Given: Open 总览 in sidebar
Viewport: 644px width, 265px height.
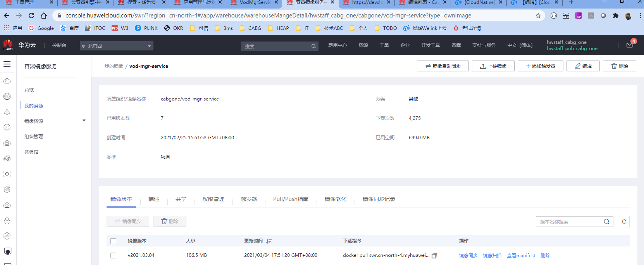Looking at the screenshot, I should pyautogui.click(x=29, y=90).
